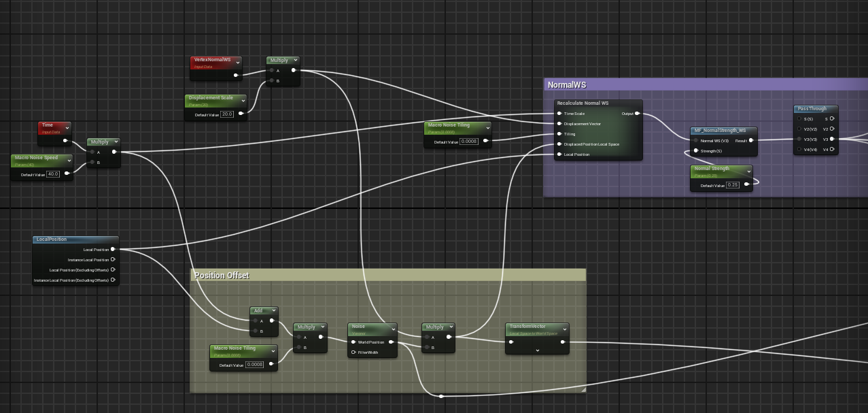Click the Result pin on MF_NormalStrength_WS
Screen dimensions: 868x413
pyautogui.click(x=751, y=141)
